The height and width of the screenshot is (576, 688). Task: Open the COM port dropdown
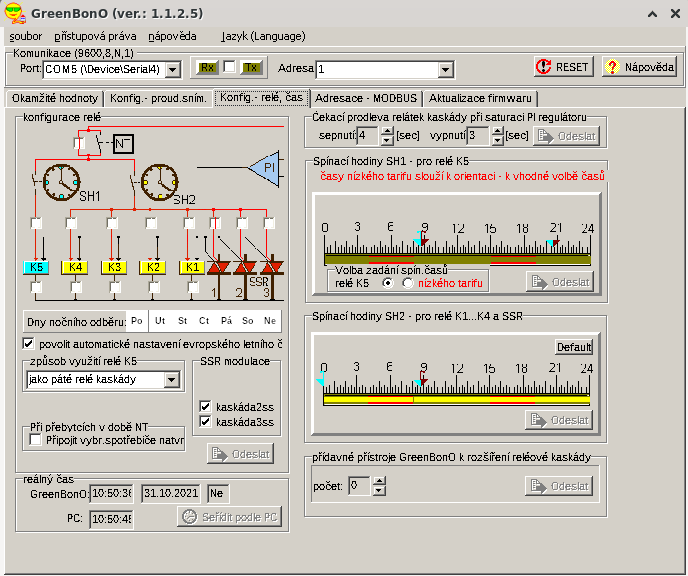click(173, 69)
